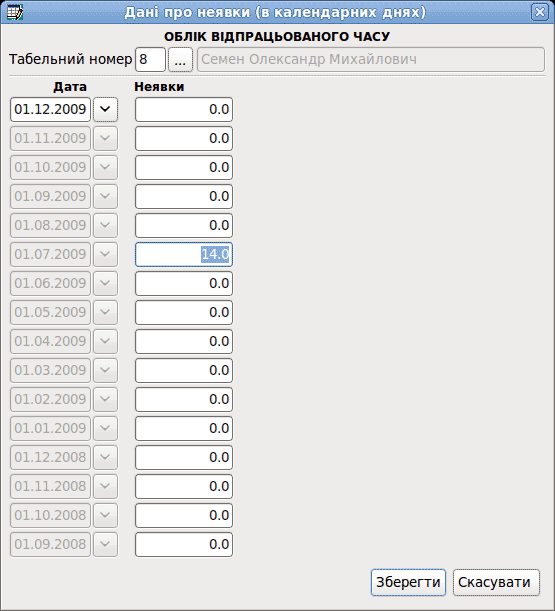
Task: Expand the 01.12.2009 date dropdown
Action: point(105,109)
